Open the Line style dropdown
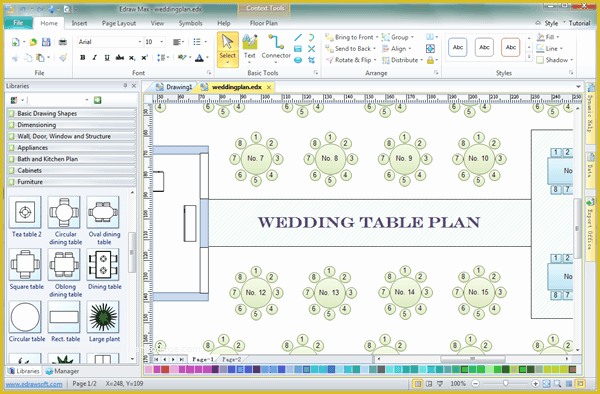 [561, 48]
